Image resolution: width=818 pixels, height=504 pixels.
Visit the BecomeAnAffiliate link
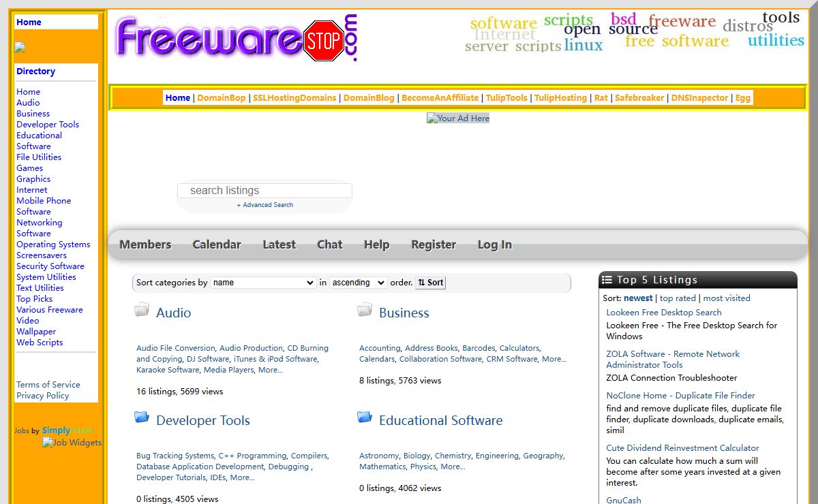(440, 98)
